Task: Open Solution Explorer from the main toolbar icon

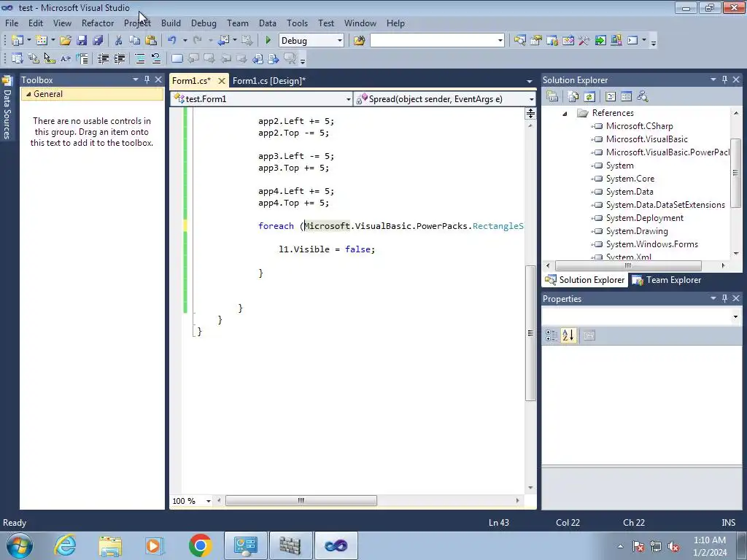Action: (519, 41)
